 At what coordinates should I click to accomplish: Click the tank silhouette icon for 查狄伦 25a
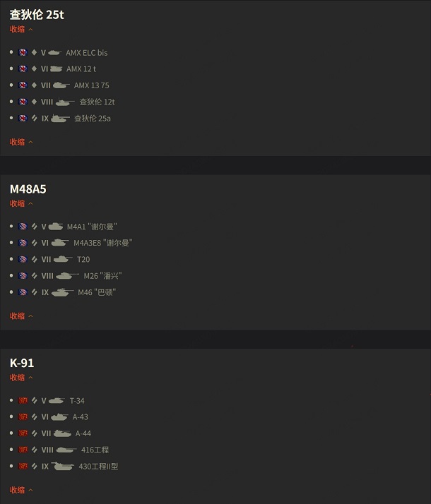tap(60, 119)
